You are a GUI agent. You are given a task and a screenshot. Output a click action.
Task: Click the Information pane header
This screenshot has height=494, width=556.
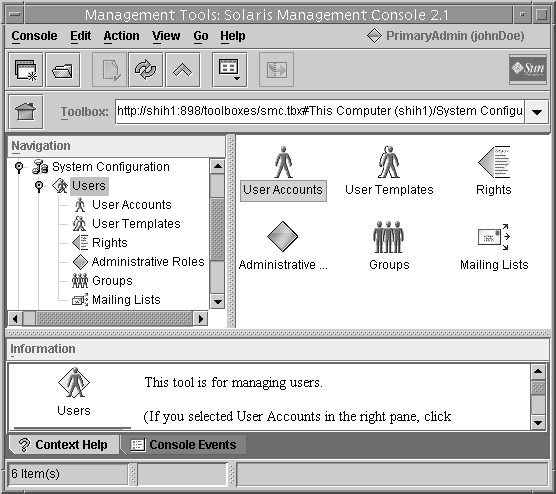click(x=278, y=349)
